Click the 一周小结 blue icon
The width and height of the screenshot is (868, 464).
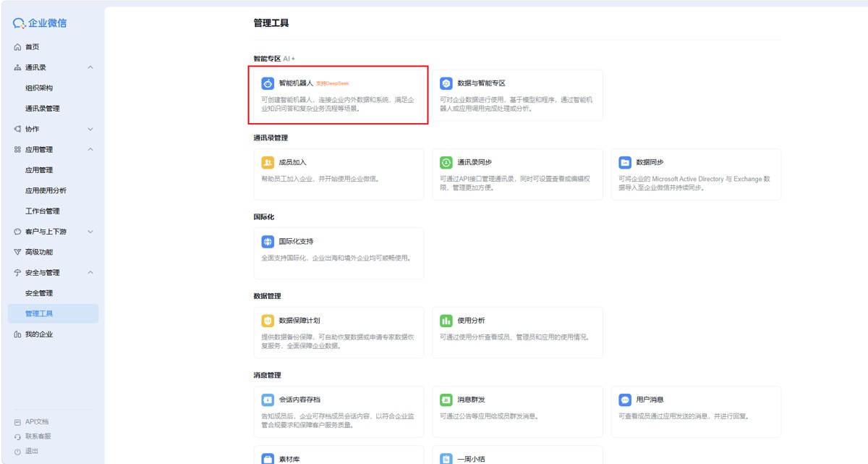point(446,459)
